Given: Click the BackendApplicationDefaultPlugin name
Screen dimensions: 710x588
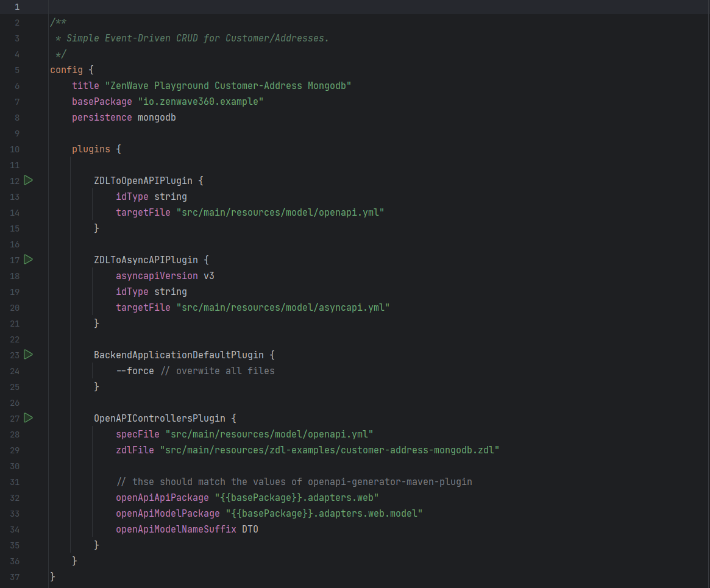Looking at the screenshot, I should pos(179,355).
